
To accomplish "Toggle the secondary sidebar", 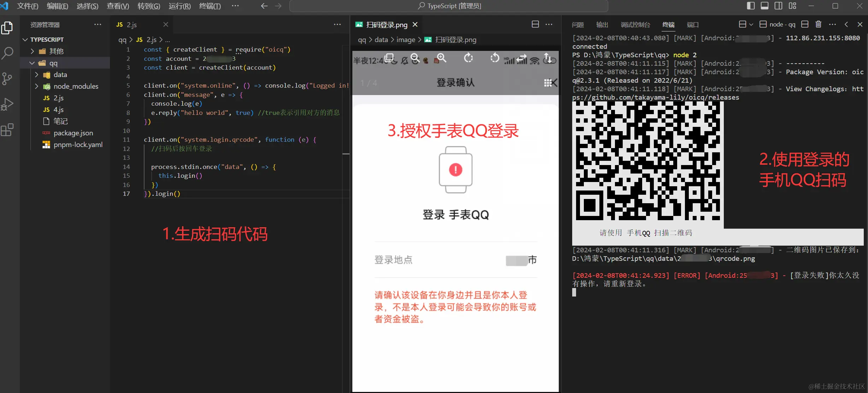I will click(x=779, y=6).
